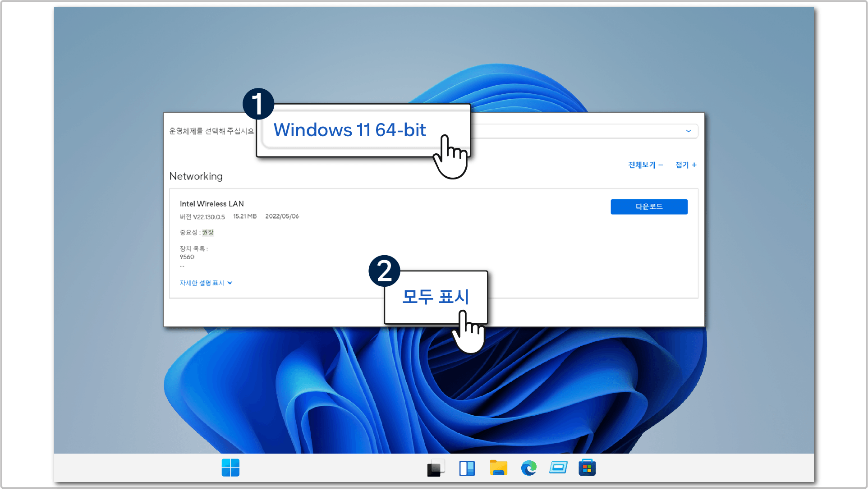Click the number 2 step badge
This screenshot has height=491, width=868.
coord(384,271)
